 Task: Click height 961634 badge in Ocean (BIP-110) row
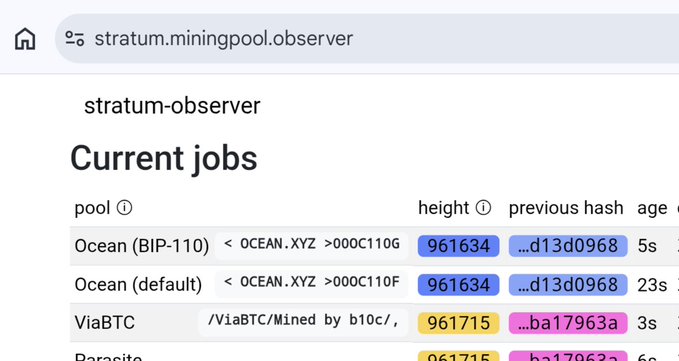click(x=459, y=246)
